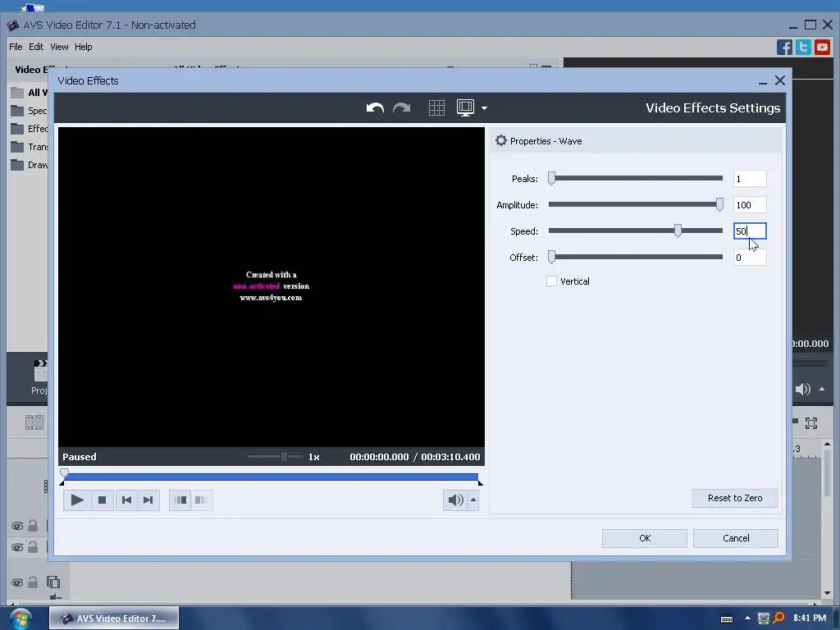The width and height of the screenshot is (840, 630).
Task: Click the Amplitude slider handle
Action: (x=719, y=204)
